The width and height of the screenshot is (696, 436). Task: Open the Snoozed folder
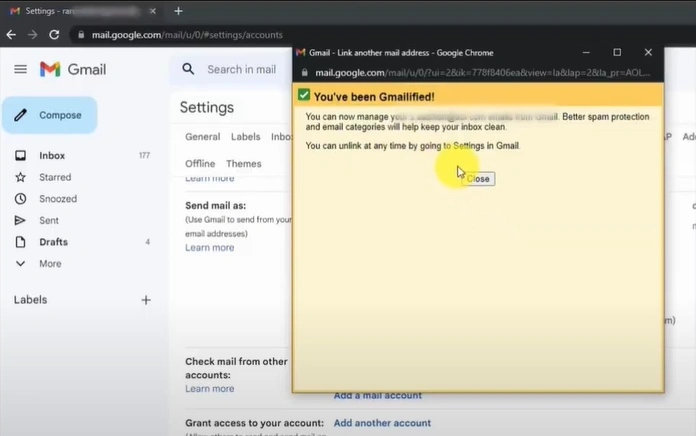tap(58, 198)
